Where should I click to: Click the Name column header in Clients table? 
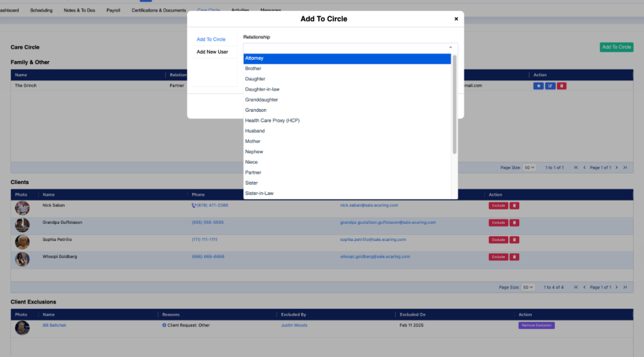point(49,195)
